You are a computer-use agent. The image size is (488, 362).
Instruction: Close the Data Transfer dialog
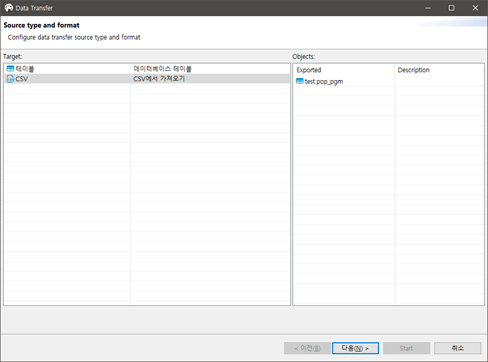tap(475, 8)
